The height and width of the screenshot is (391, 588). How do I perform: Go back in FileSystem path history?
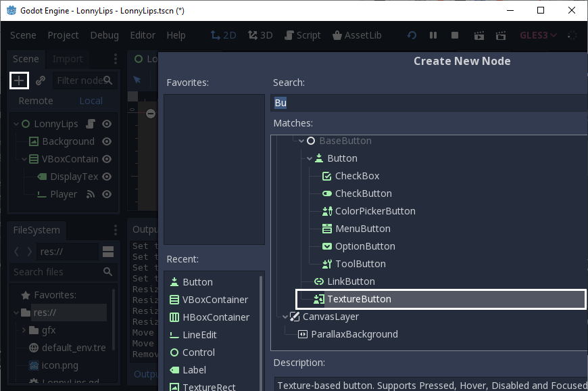pyautogui.click(x=16, y=252)
